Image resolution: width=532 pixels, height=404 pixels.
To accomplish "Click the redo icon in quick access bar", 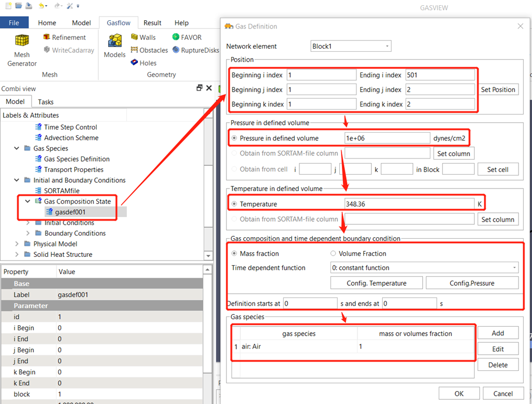I will click(57, 6).
